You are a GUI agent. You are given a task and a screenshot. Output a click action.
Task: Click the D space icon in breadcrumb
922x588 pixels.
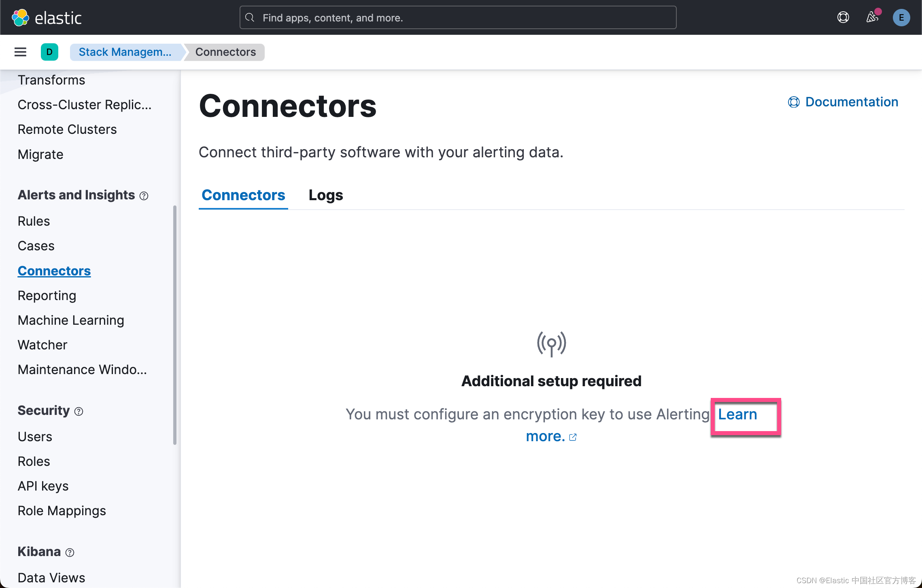[x=49, y=52]
